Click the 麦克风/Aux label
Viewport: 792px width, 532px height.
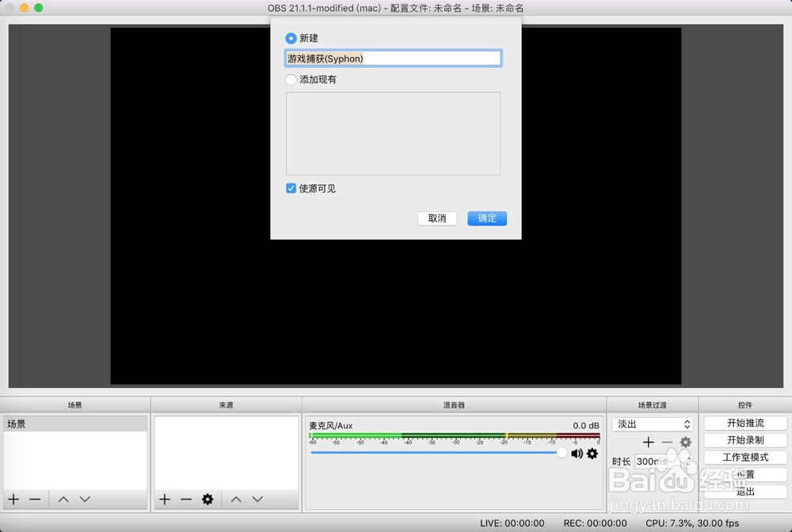pos(331,425)
